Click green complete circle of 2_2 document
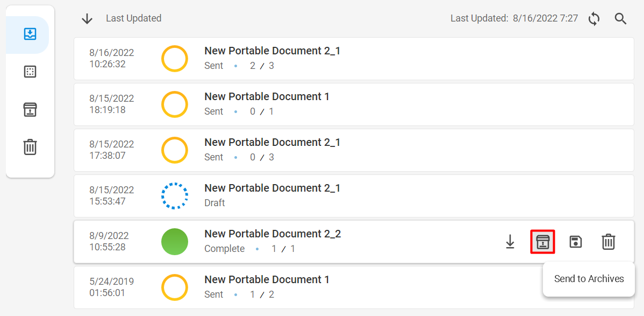 [x=175, y=242]
